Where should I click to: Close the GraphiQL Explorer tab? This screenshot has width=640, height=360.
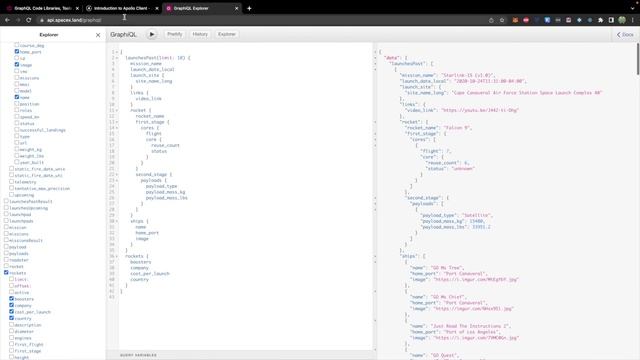[x=236, y=8]
